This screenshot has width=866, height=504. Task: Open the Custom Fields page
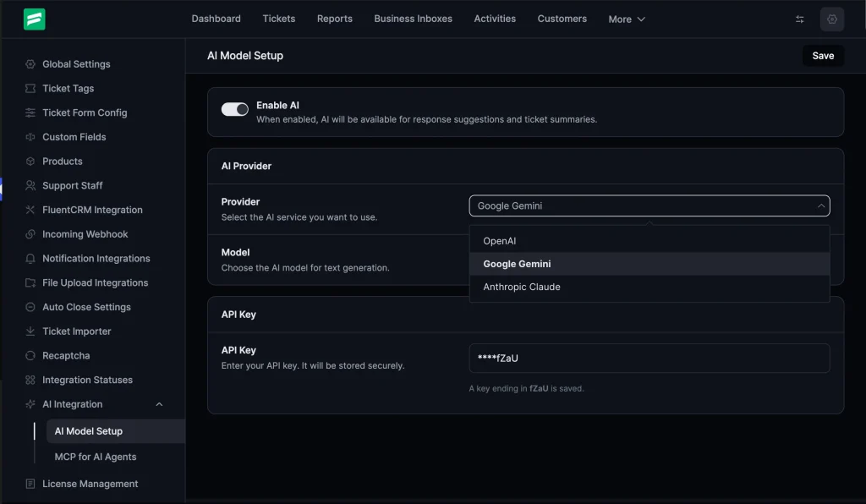pos(74,137)
